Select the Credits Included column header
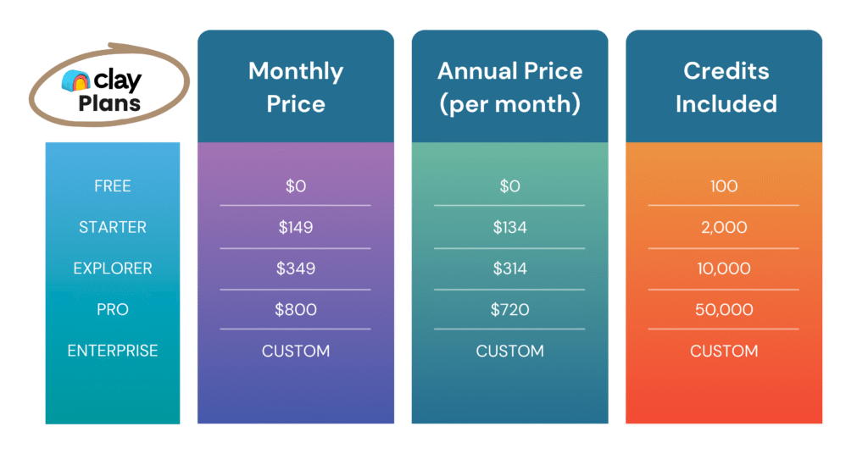 pos(724,87)
